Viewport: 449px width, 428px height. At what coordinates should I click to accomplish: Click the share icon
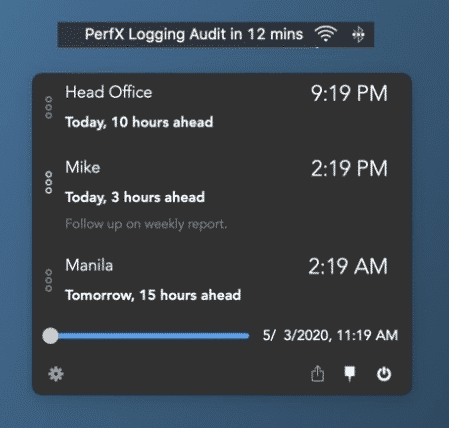pyautogui.click(x=317, y=373)
